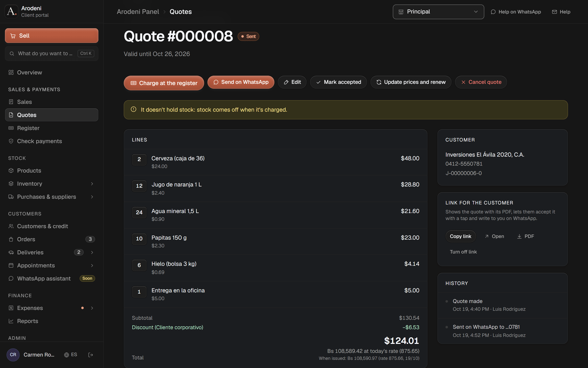The image size is (588, 368).
Task: Switch language with the ES globe
Action: pos(70,355)
